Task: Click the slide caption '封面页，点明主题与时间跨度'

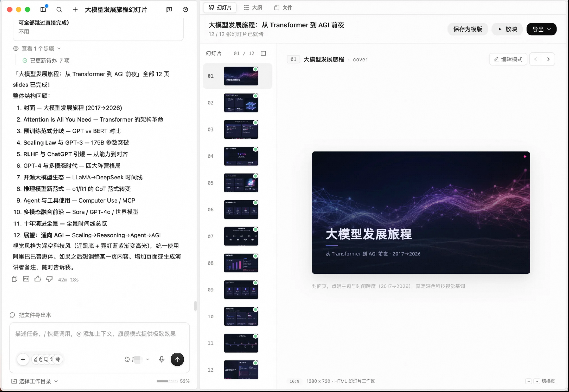Action: pos(388,286)
